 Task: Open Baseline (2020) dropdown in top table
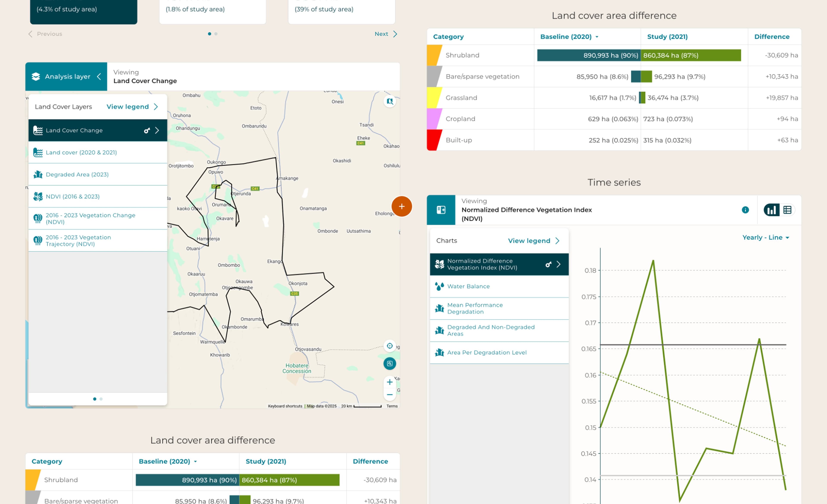pos(569,37)
